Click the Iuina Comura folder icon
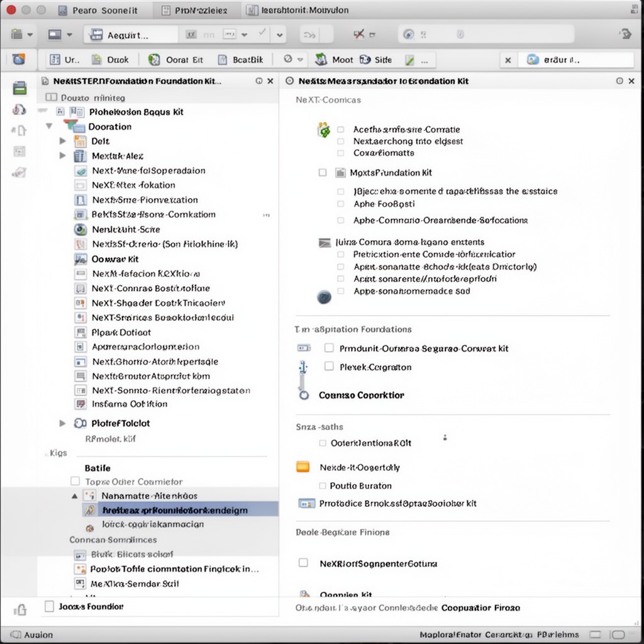This screenshot has height=644, width=644. (x=325, y=243)
